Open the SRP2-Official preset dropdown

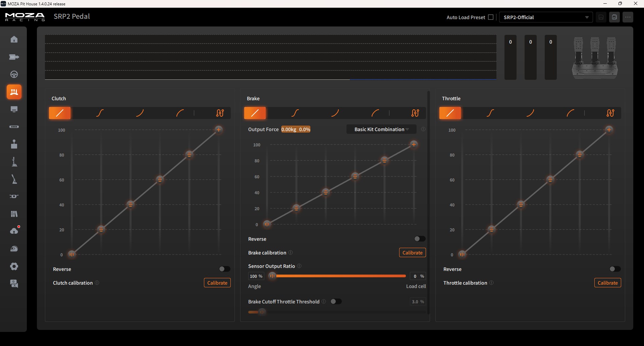point(546,17)
